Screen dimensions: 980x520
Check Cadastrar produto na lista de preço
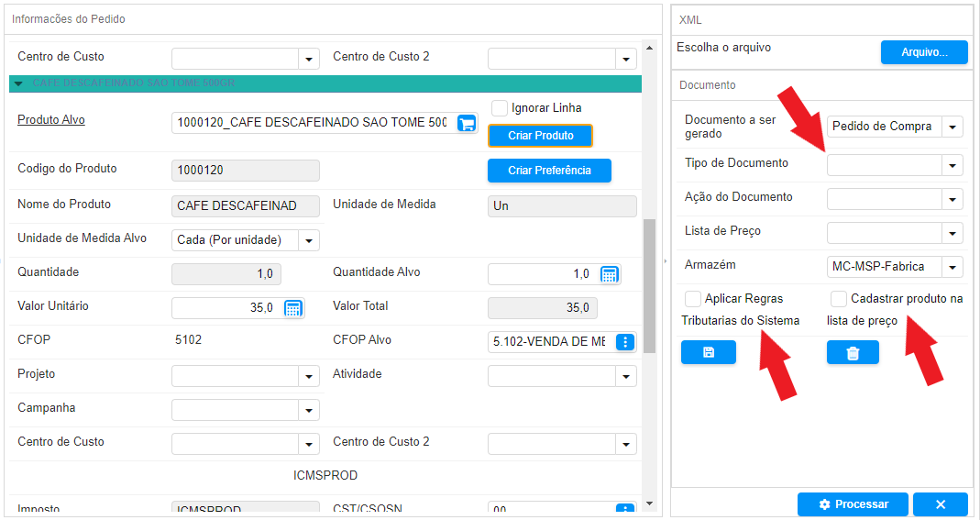[838, 299]
